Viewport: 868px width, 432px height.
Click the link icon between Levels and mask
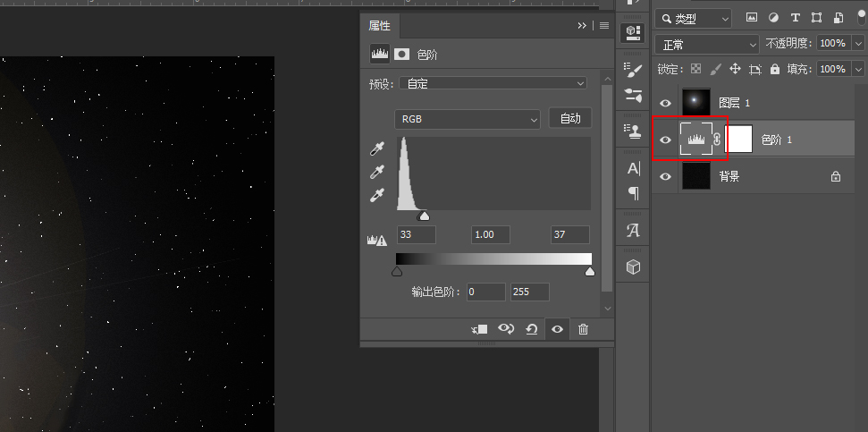point(718,140)
